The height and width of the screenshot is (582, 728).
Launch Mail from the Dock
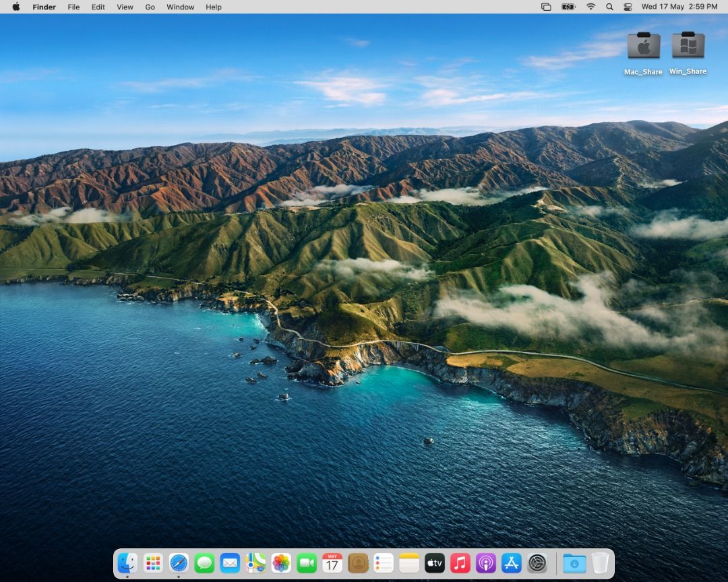230,563
